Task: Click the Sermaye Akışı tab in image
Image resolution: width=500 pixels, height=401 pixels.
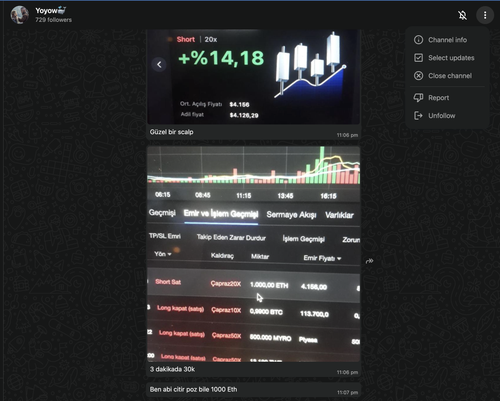Action: (291, 215)
